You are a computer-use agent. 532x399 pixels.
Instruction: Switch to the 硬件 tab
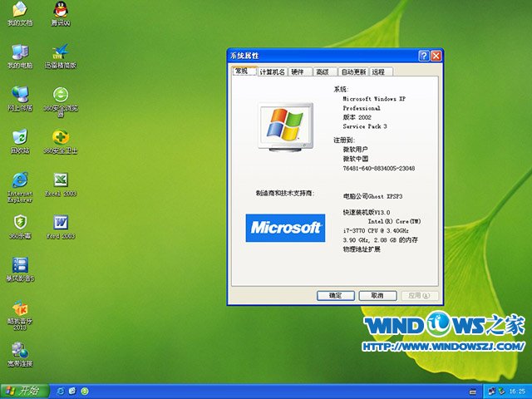pyautogui.click(x=299, y=72)
